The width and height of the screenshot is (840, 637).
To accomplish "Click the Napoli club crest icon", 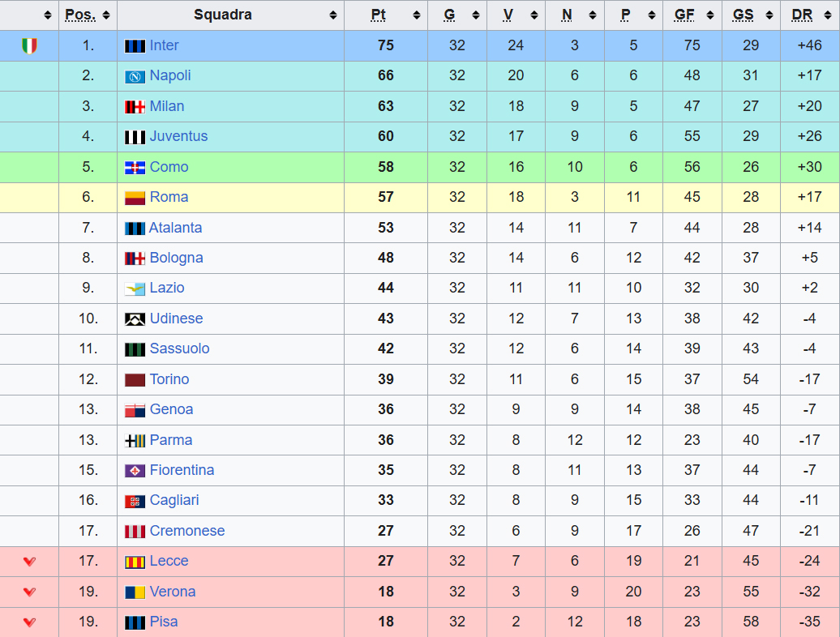I will pos(135,76).
